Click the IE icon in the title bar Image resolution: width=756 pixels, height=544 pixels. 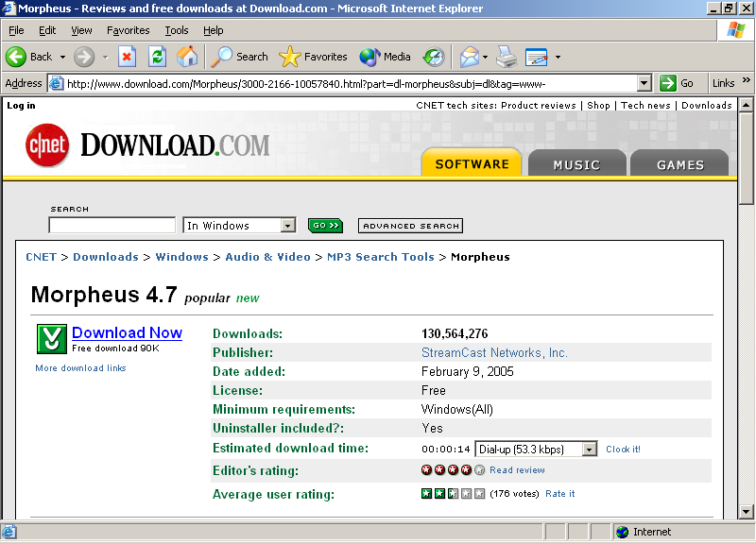click(9, 8)
